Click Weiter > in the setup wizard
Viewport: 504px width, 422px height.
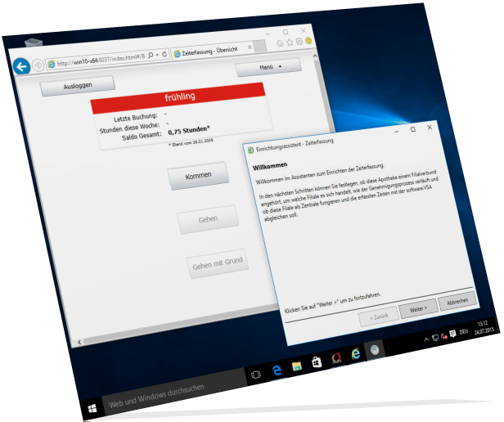418,311
